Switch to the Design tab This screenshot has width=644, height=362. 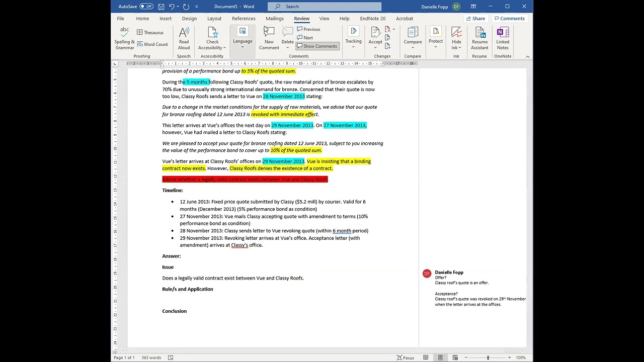(189, 19)
